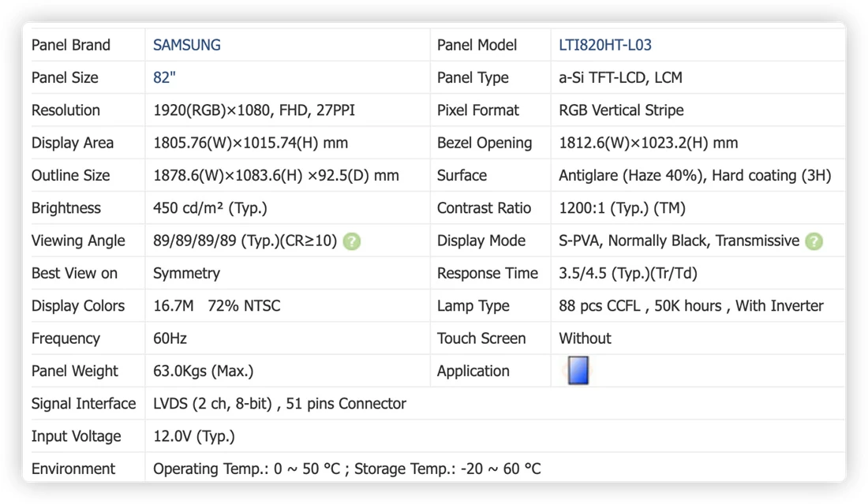Click the 'Panel Brand' label
The height and width of the screenshot is (504, 868).
point(71,45)
